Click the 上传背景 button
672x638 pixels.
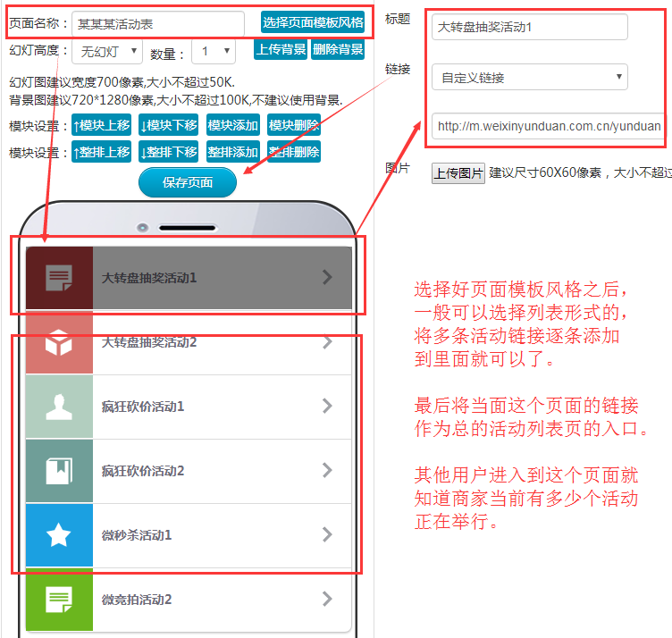281,49
